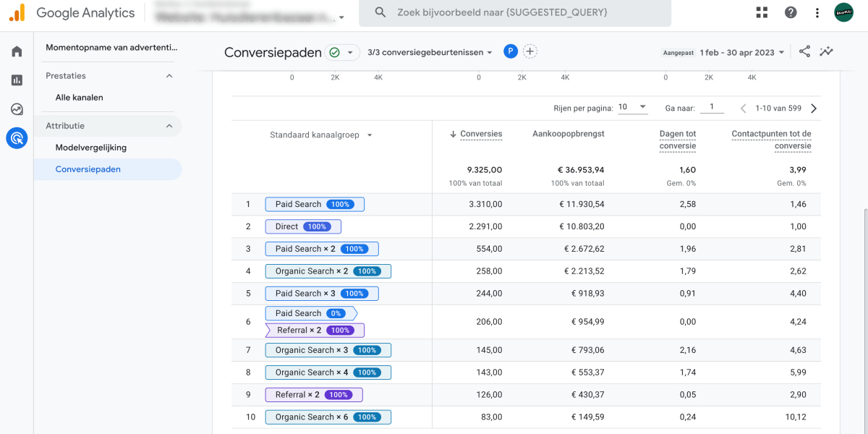The height and width of the screenshot is (434, 868).
Task: Open the Explore icon in sidebar
Action: click(x=17, y=109)
